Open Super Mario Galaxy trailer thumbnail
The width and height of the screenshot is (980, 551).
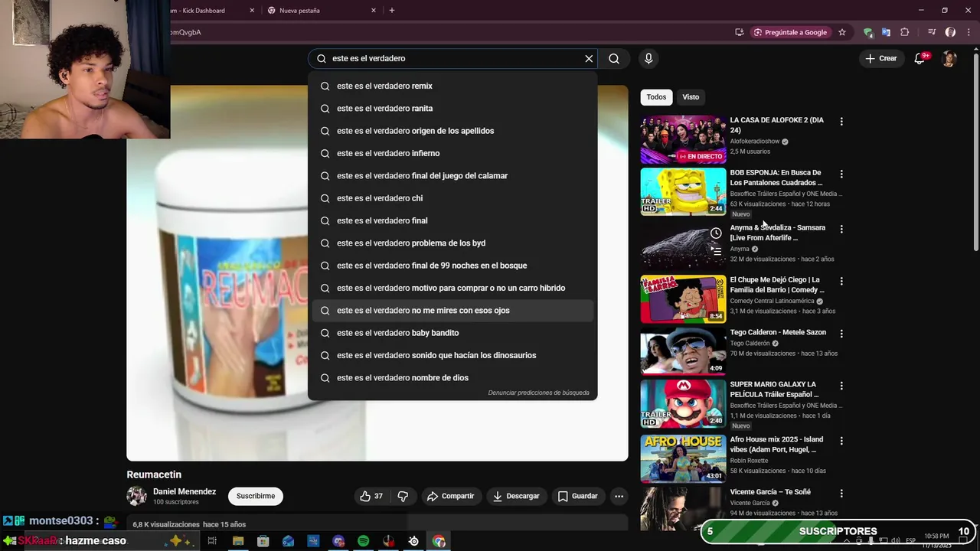[x=683, y=403]
